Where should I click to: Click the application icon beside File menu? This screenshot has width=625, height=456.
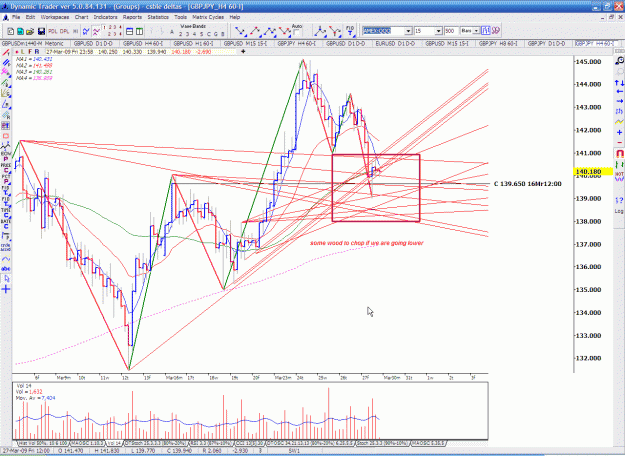click(6, 17)
